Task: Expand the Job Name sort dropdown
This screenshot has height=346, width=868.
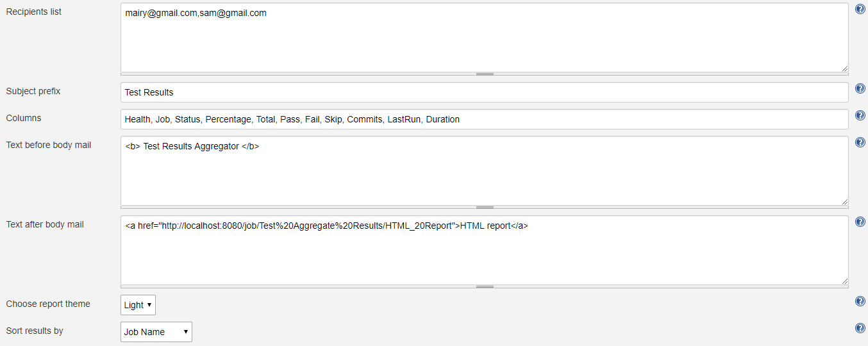Action: (156, 332)
